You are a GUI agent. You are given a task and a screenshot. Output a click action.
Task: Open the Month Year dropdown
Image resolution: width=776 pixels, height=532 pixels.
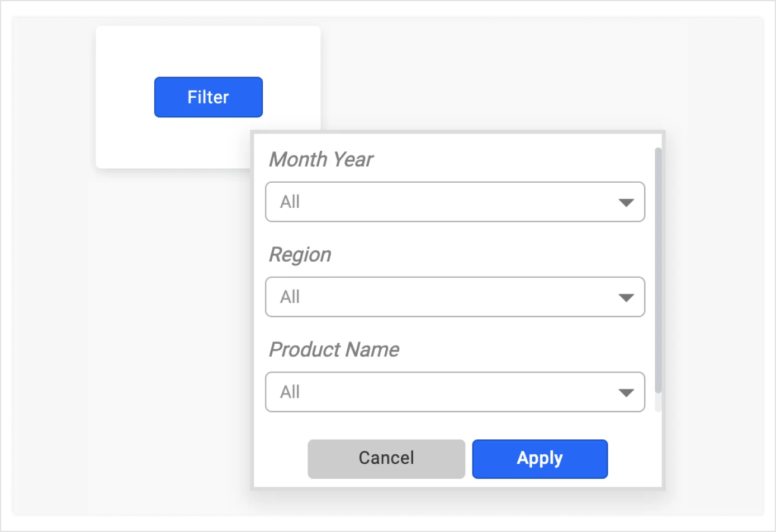pos(455,202)
